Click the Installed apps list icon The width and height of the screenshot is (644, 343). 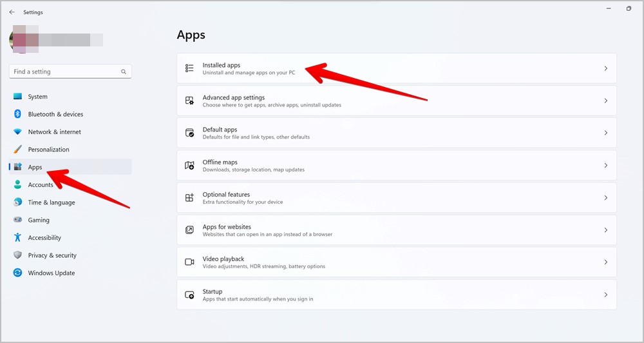coord(189,68)
